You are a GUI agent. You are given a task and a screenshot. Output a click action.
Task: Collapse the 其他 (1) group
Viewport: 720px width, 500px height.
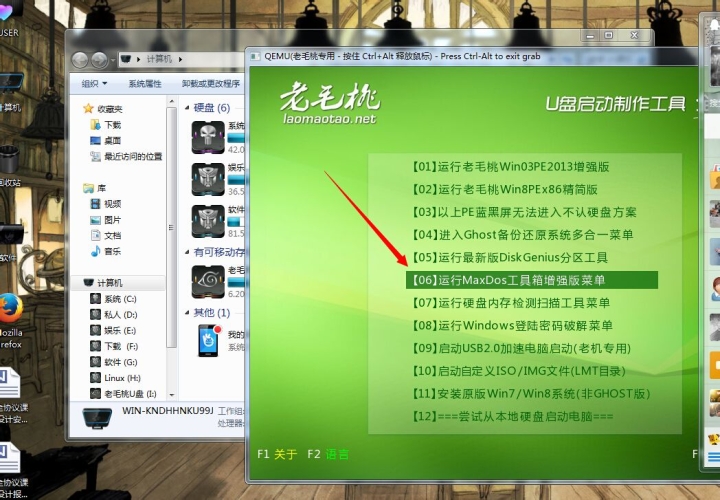click(x=187, y=313)
